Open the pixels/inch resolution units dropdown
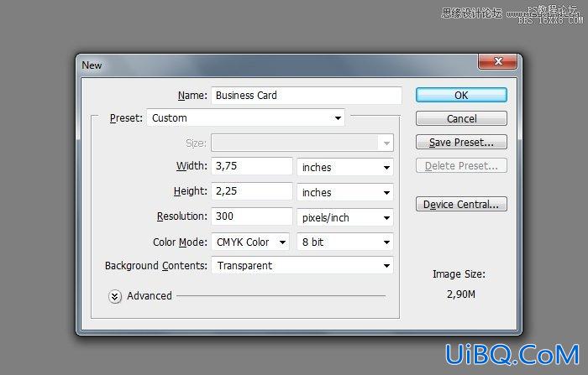 pos(345,217)
